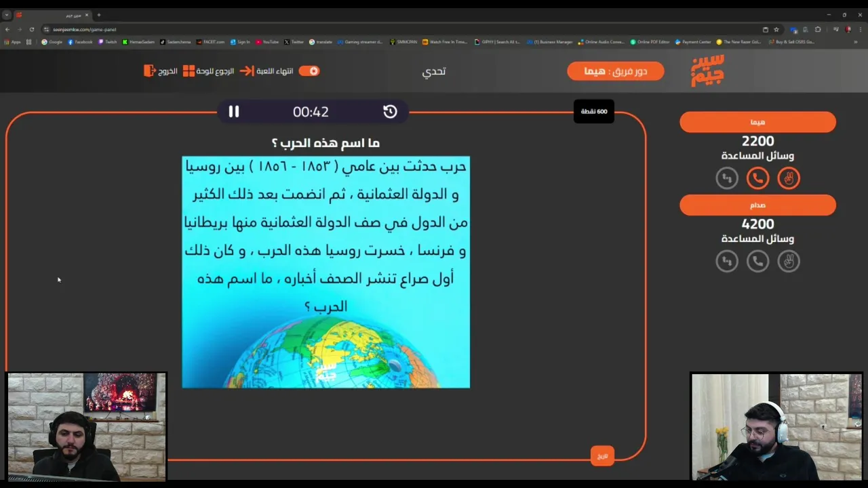Open the Business Manager bookmark
The image size is (868, 488).
(550, 42)
